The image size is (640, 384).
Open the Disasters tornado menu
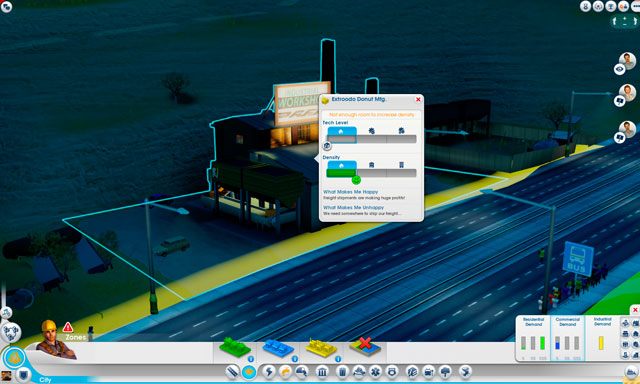click(x=465, y=372)
